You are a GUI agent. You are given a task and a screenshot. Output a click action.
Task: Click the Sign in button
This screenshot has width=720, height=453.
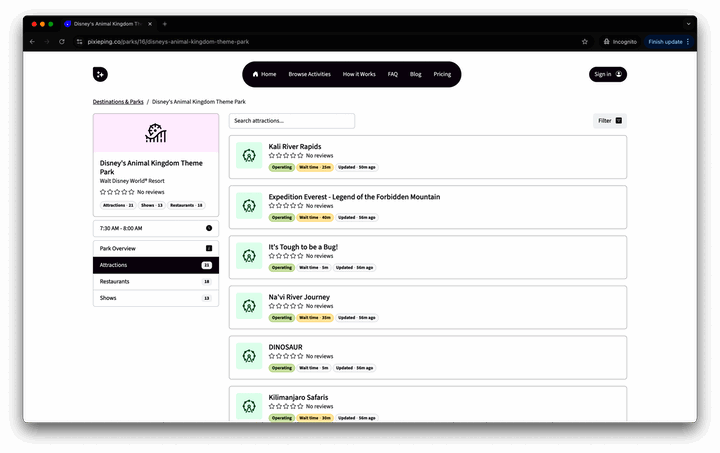[x=607, y=74]
